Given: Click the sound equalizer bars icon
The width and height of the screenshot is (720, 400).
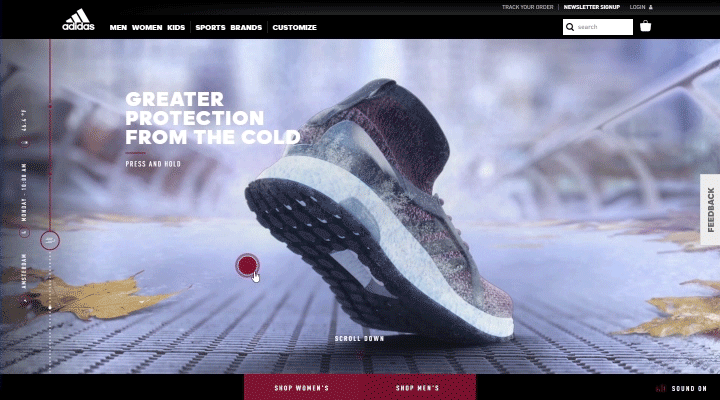Looking at the screenshot, I should tap(660, 389).
